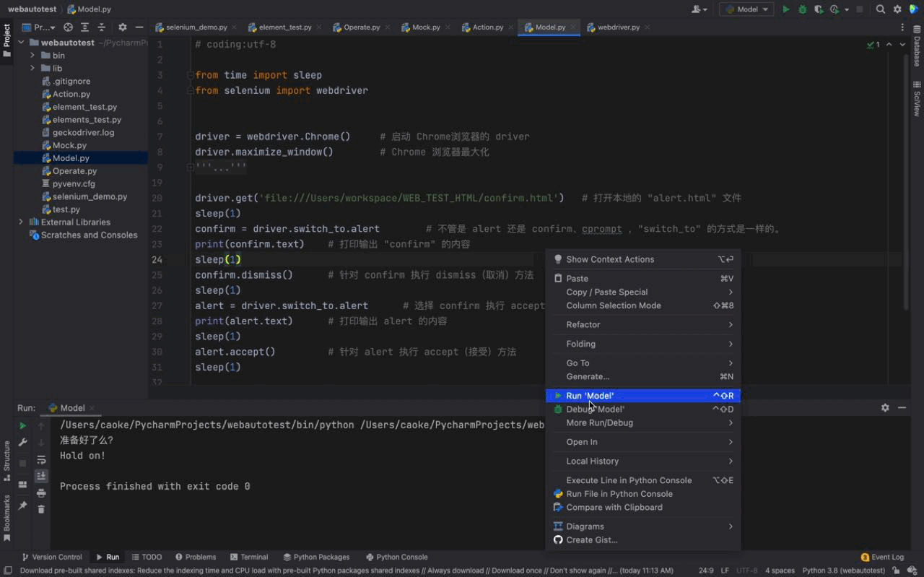The width and height of the screenshot is (924, 577).
Task: Open IDE settings gear in top toolbar
Action: coord(897,9)
